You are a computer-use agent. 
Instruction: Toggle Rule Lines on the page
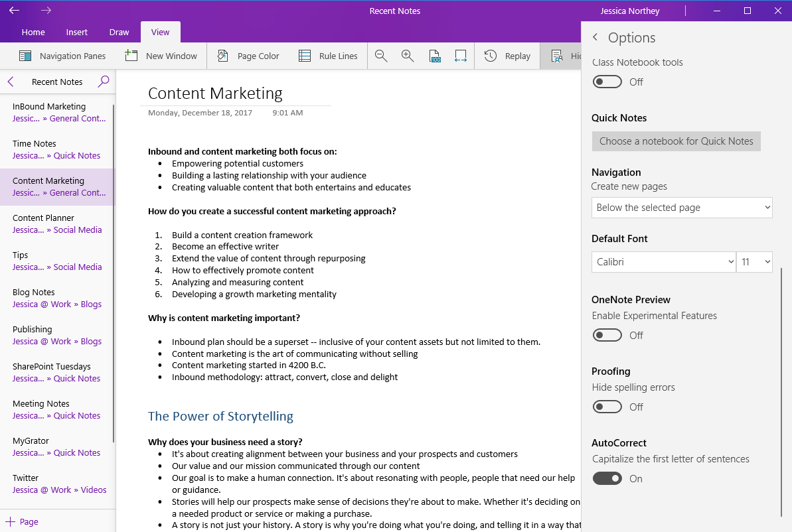[x=328, y=56]
